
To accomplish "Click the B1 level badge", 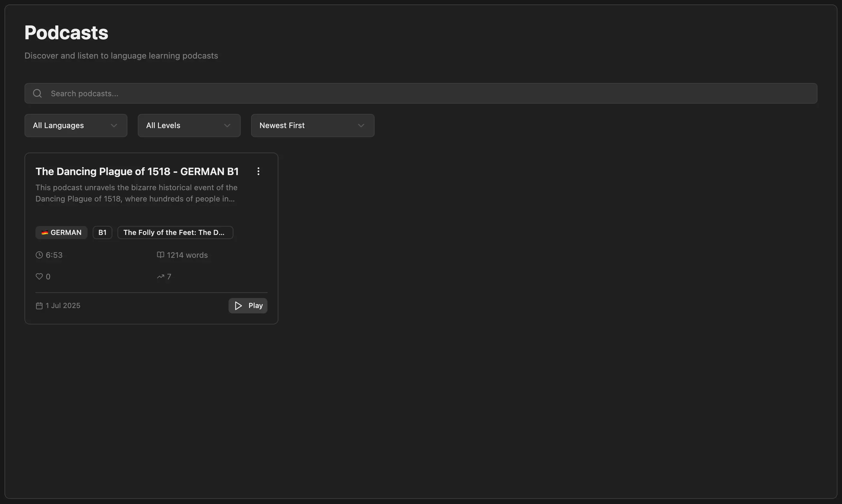I will (x=102, y=233).
